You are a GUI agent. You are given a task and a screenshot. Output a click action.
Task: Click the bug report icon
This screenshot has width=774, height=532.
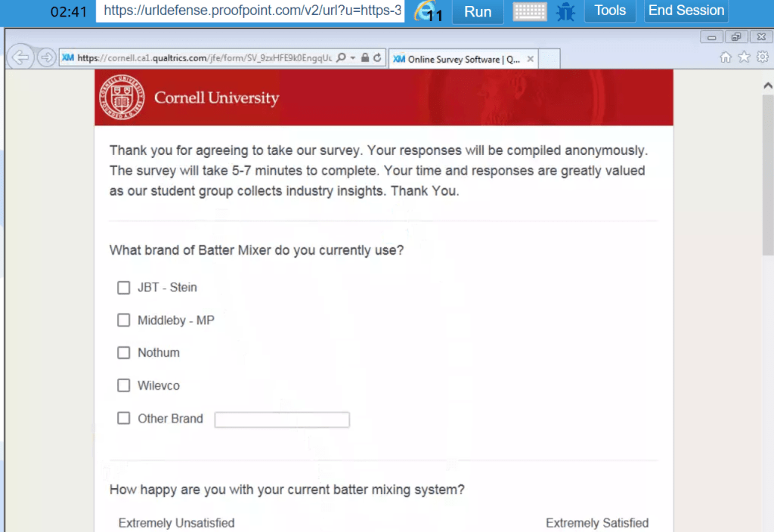(565, 11)
